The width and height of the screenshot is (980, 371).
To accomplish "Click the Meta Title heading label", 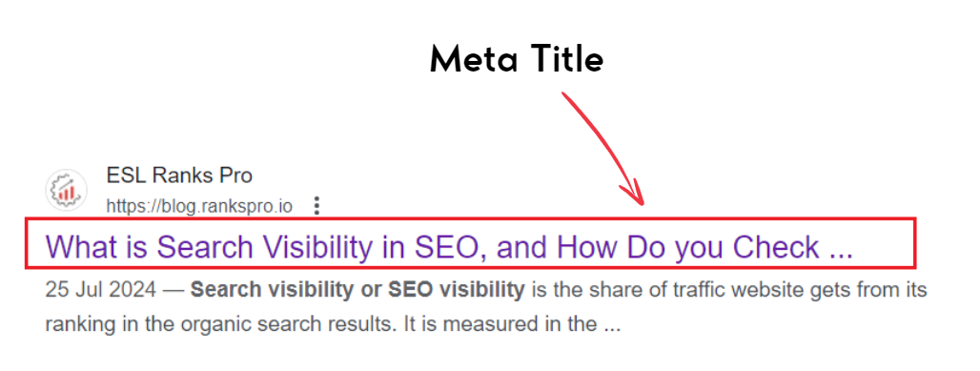I will coord(517,61).
